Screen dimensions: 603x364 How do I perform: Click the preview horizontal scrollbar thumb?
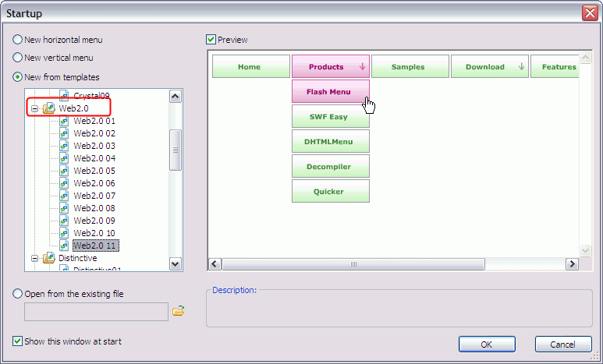tap(353, 264)
